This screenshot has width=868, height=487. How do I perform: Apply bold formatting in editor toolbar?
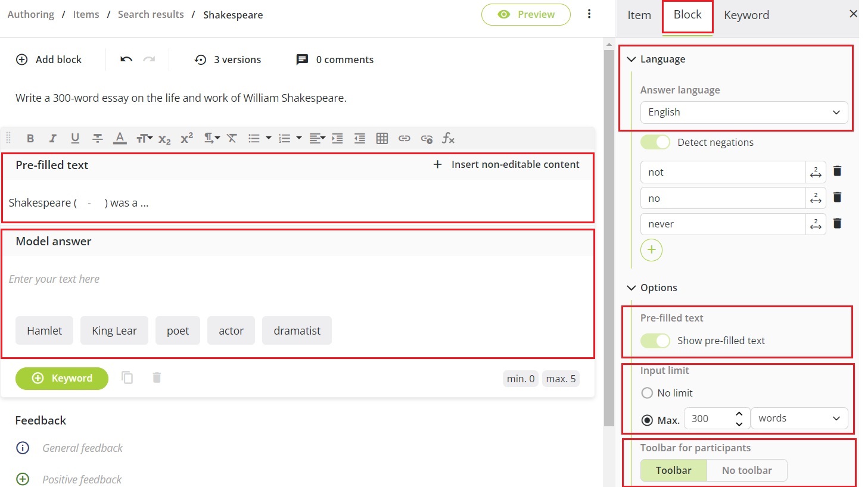[30, 138]
